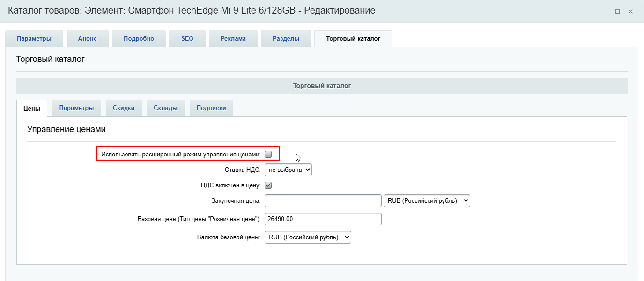
Task: Select the top-level 'Параметры' tab
Action: click(34, 39)
